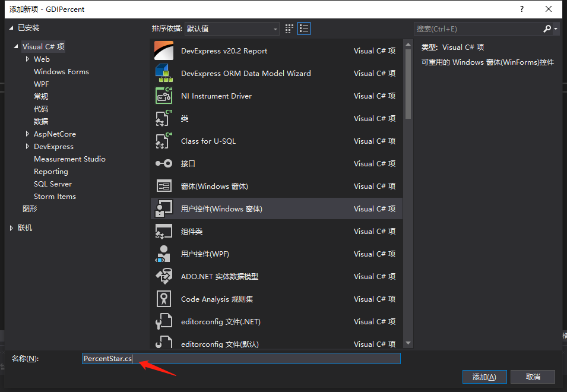
Task: Collapse the Visual C# 项 node
Action: click(x=16, y=46)
